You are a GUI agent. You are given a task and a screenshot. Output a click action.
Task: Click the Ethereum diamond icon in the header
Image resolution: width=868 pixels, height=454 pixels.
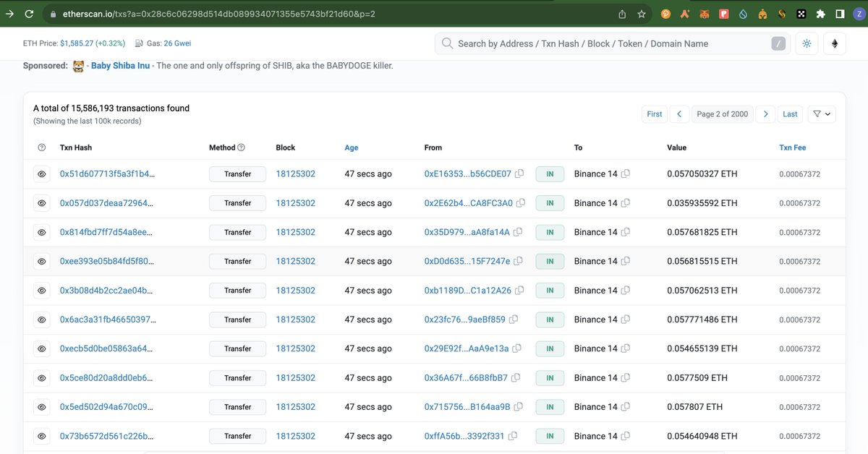point(835,43)
